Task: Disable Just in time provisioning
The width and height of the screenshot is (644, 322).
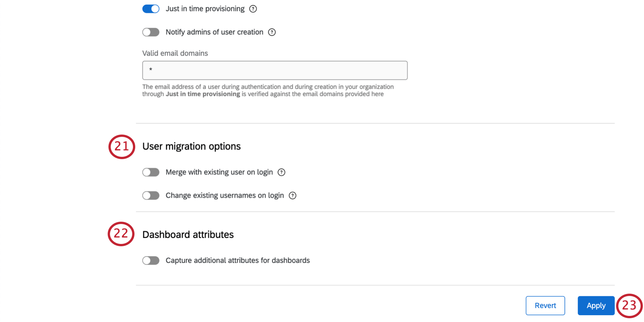Action: (151, 9)
